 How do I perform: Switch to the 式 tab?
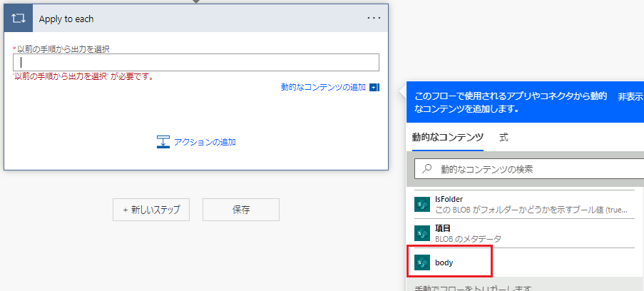pyautogui.click(x=504, y=137)
